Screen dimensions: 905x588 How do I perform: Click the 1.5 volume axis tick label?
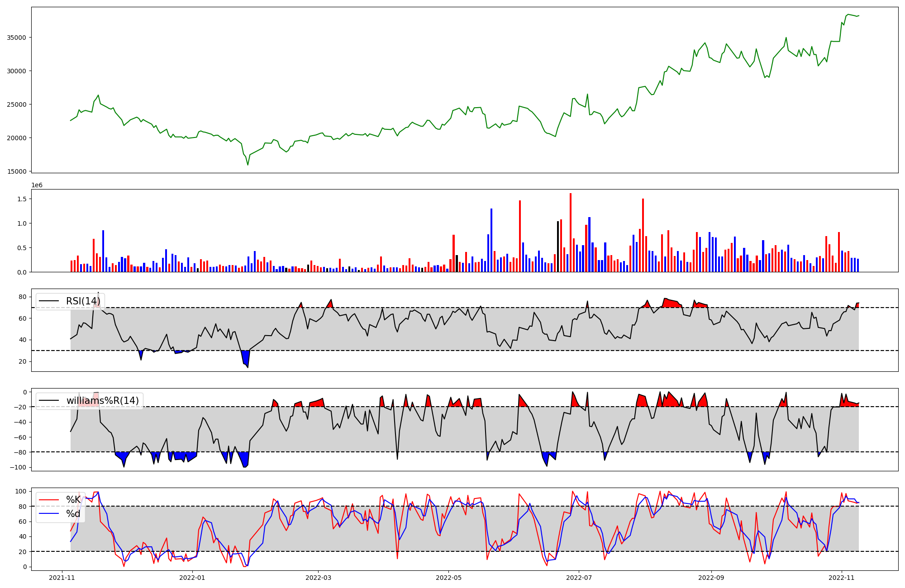tap(23, 199)
